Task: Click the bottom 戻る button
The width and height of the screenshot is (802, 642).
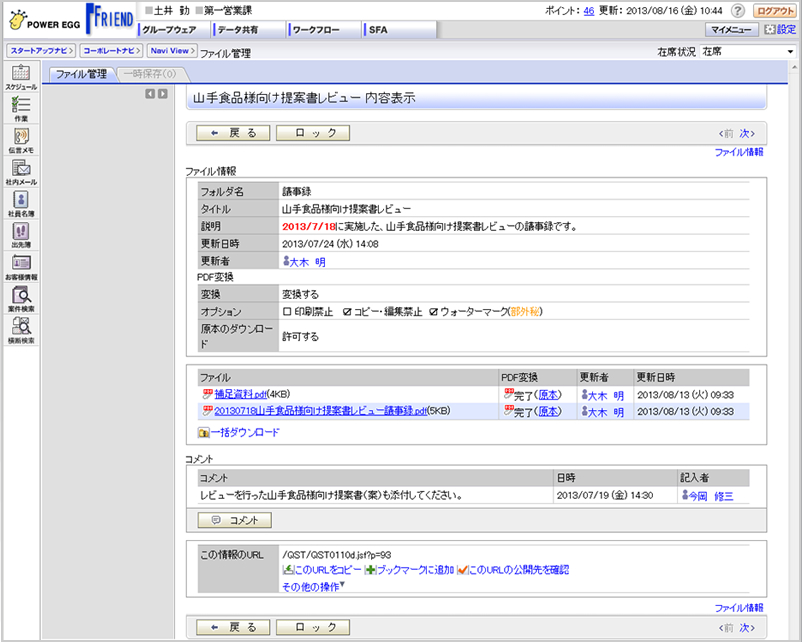Action: [233, 627]
